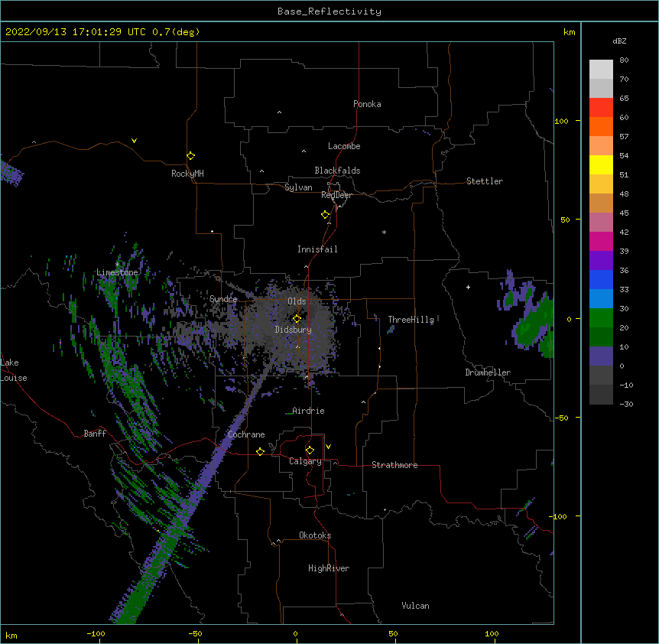659x644 pixels.
Task: Click the yellow marker near RockyMH
Action: click(190, 155)
